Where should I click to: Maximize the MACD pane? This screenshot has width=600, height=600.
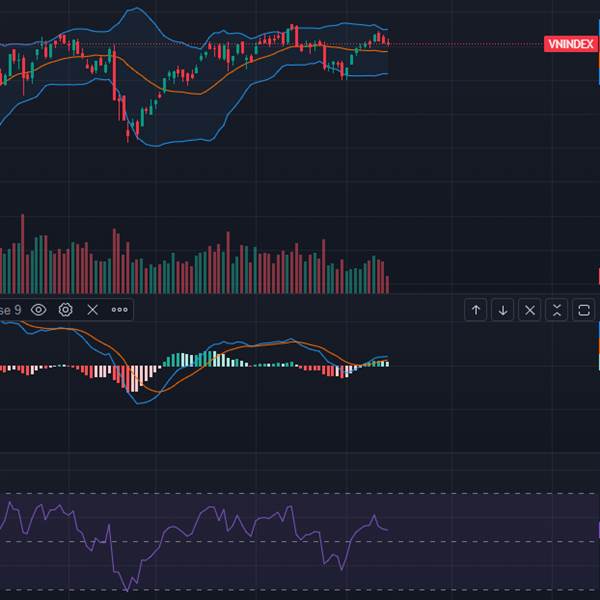(584, 310)
